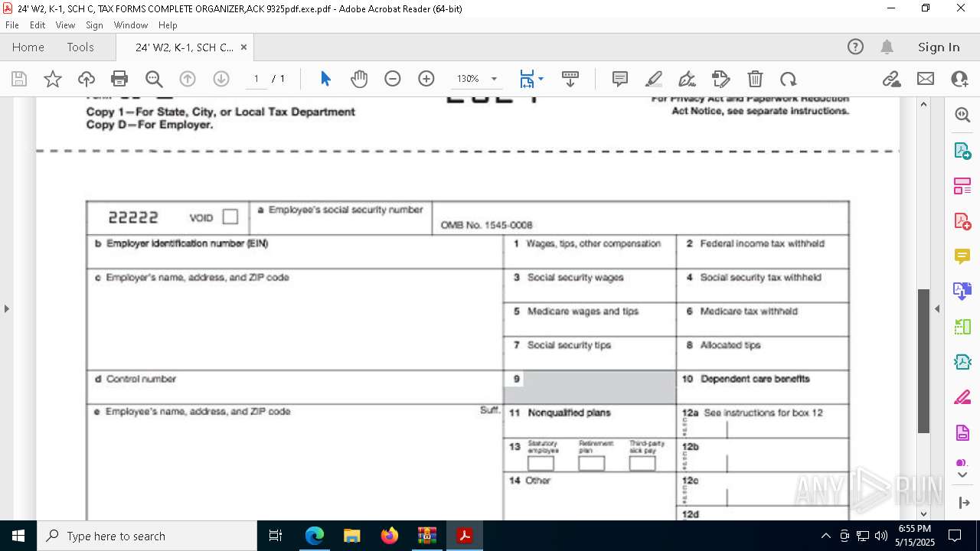Go to next page arrow
Image resolution: width=980 pixels, height=551 pixels.
coord(221,79)
